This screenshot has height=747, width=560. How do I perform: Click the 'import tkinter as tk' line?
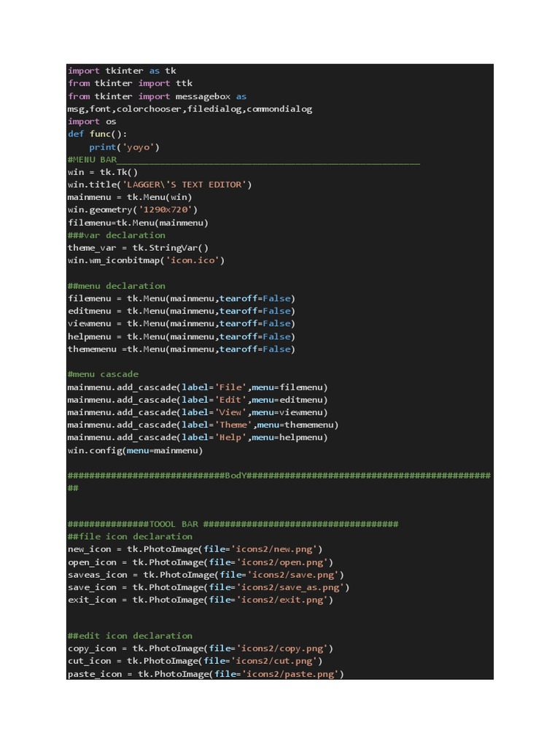coord(122,71)
